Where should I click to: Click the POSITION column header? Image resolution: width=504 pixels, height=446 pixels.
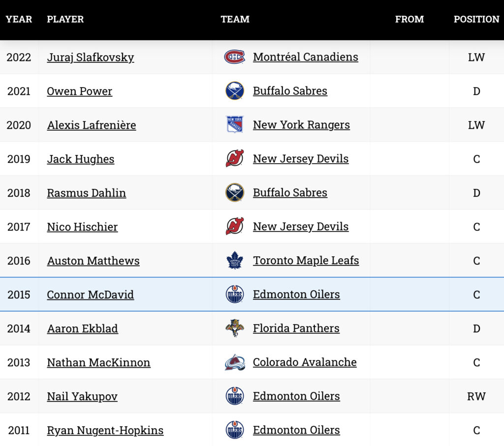click(x=476, y=20)
